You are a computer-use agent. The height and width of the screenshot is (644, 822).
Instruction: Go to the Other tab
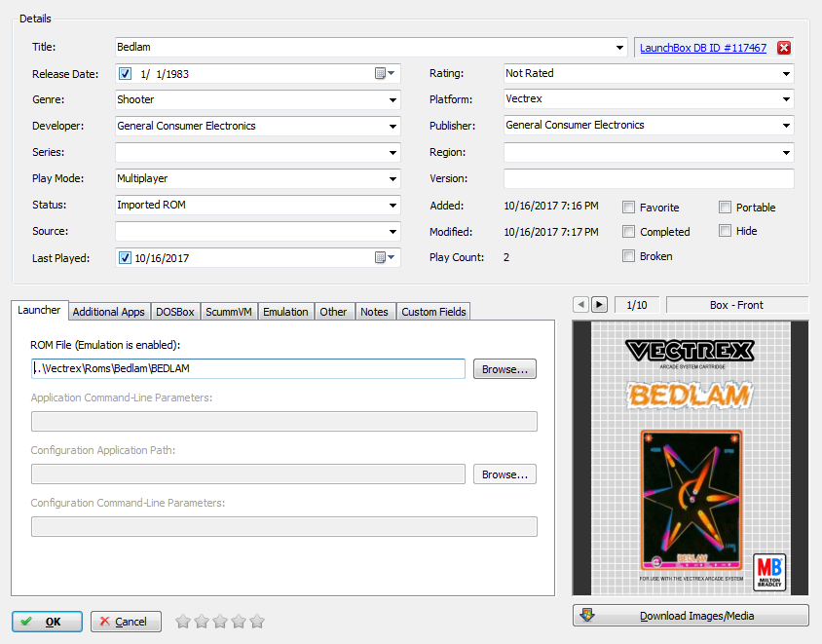(x=333, y=312)
